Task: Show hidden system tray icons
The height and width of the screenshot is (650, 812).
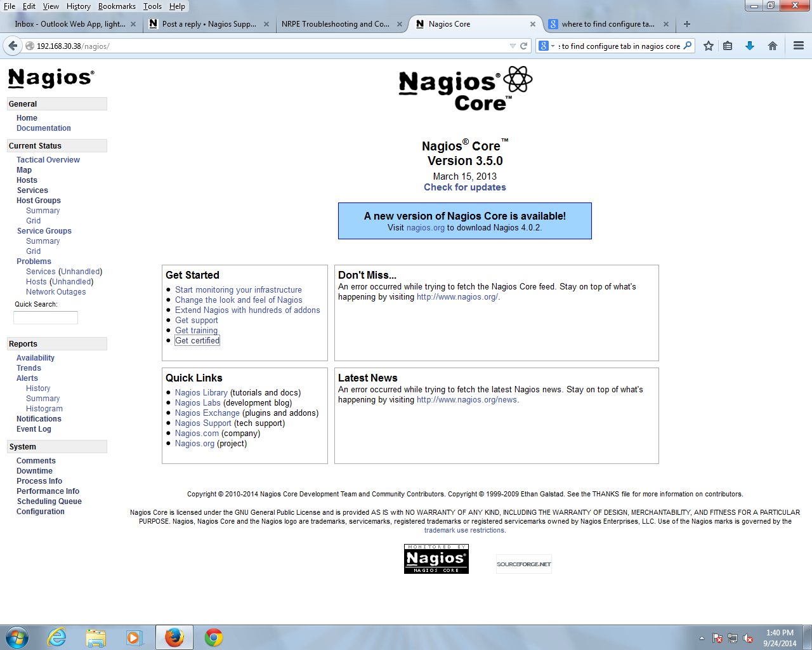Action: coord(702,638)
